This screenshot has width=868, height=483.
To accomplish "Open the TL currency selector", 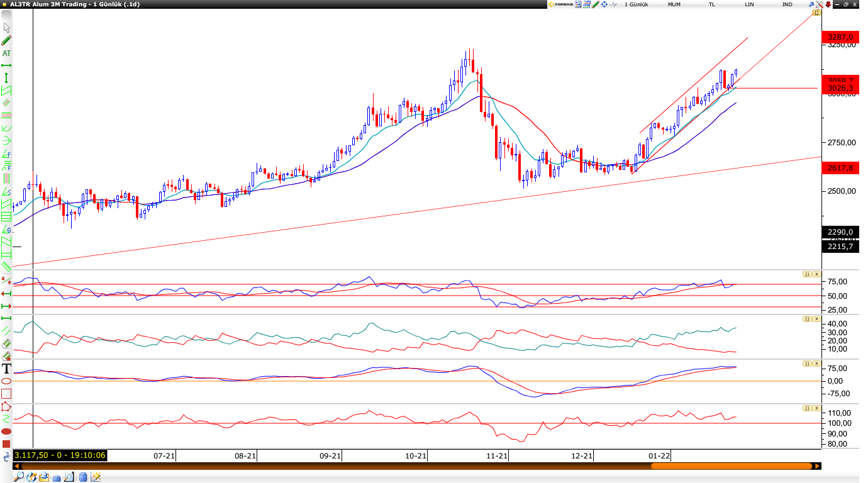I will click(x=712, y=4).
